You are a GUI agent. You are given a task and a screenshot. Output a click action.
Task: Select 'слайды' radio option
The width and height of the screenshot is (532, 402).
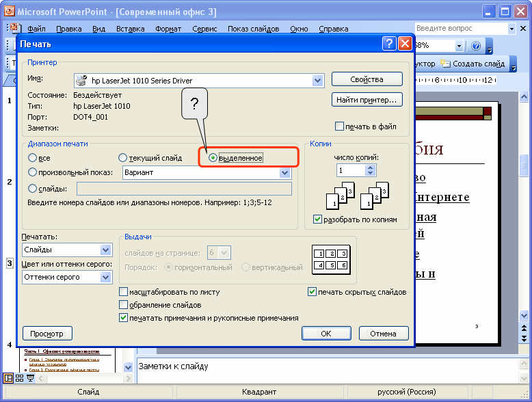point(32,188)
